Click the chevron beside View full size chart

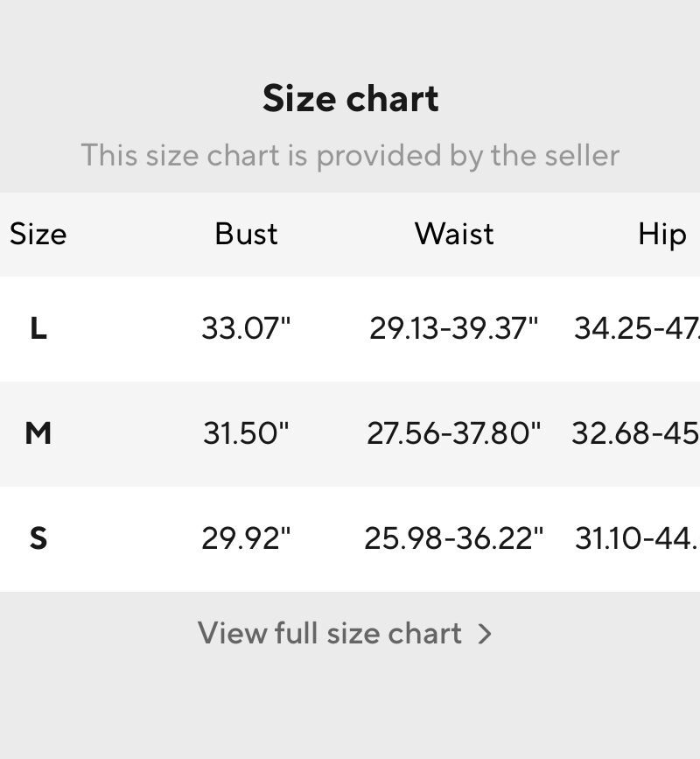point(484,634)
